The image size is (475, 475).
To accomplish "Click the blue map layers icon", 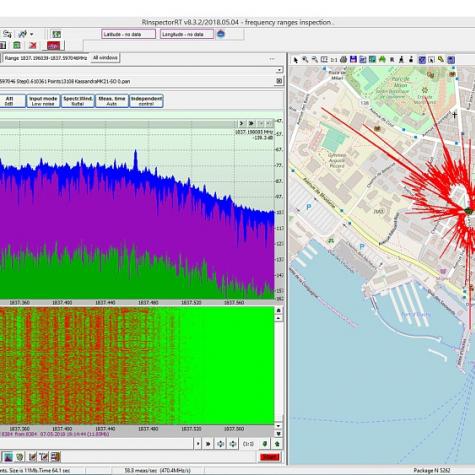I will 363,60.
